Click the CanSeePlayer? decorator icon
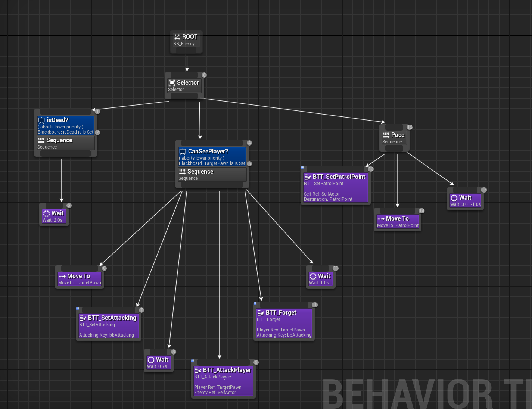 point(183,152)
